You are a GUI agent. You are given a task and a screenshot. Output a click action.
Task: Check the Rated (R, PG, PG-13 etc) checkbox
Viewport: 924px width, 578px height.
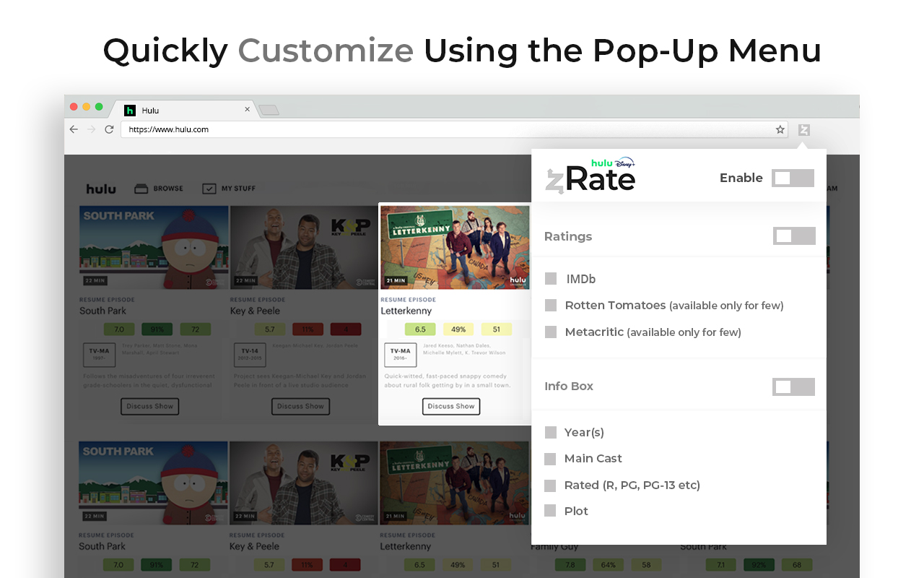(x=550, y=486)
